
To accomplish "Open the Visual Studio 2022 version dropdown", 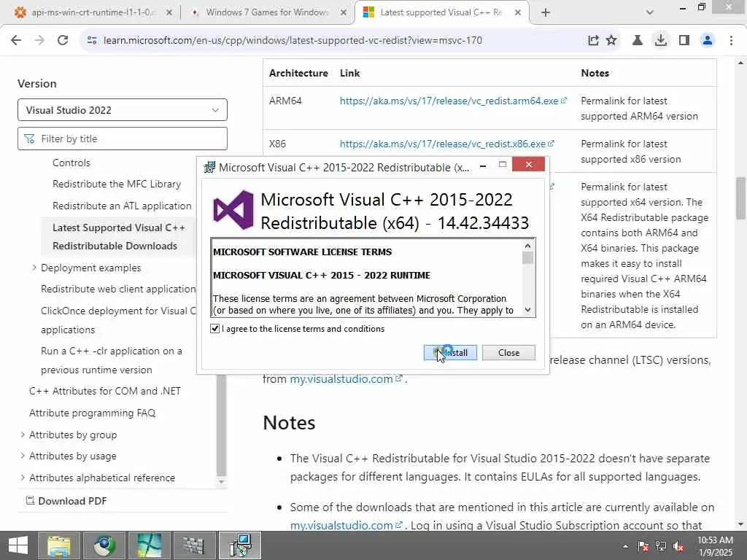I will [x=123, y=110].
